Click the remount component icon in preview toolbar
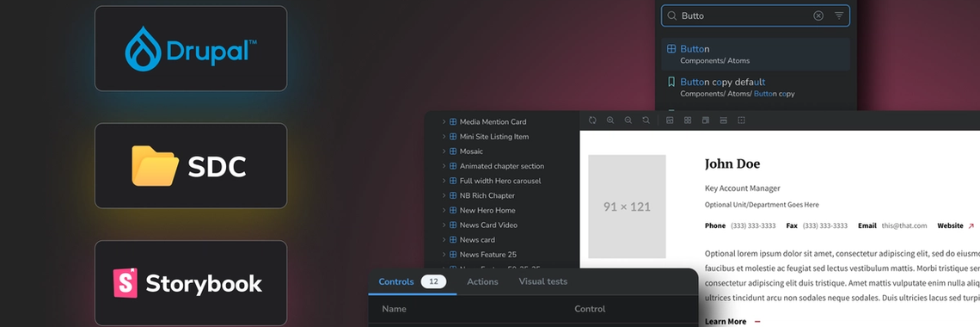The image size is (980, 327). (592, 120)
